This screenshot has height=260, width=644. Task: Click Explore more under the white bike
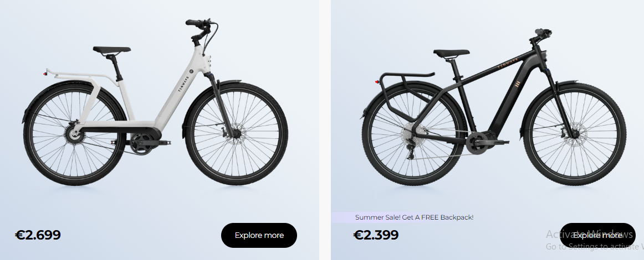[259, 235]
